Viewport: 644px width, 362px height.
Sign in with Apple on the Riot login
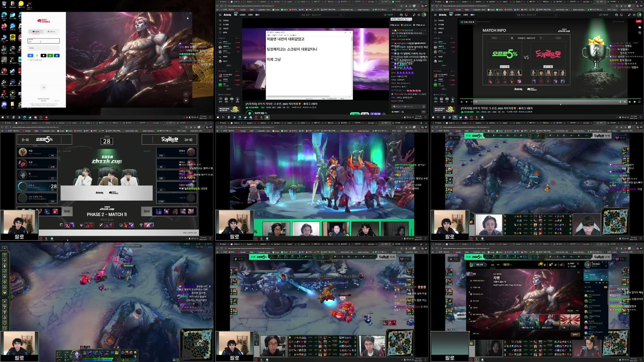pyautogui.click(x=43, y=56)
